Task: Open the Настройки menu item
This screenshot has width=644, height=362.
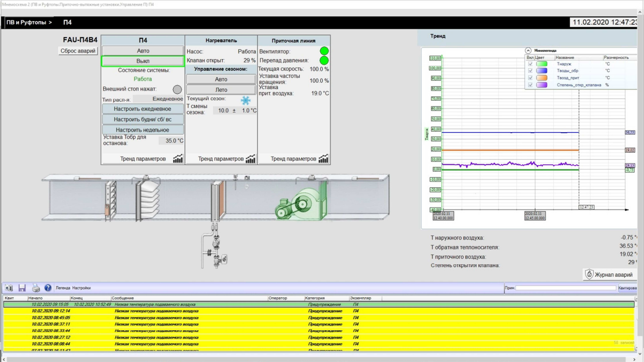Action: (x=81, y=288)
